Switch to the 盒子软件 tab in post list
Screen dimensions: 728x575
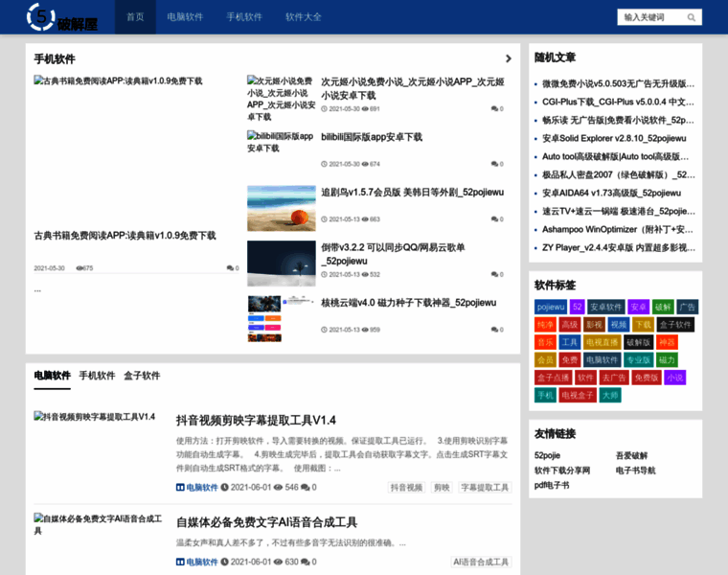point(142,376)
